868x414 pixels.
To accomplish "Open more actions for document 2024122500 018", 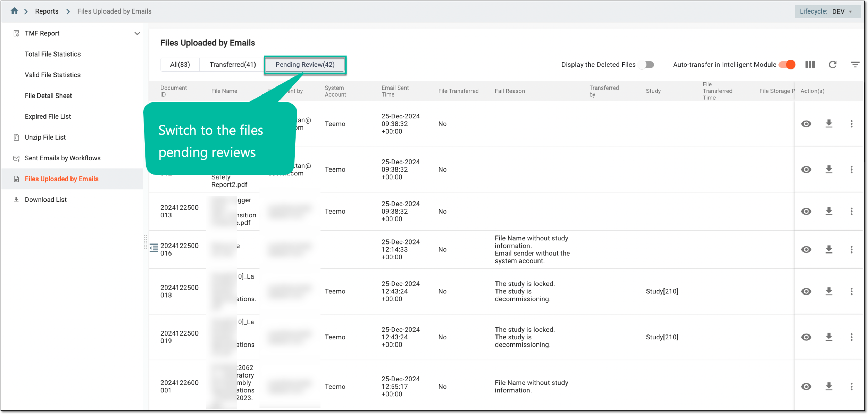I will 851,292.
